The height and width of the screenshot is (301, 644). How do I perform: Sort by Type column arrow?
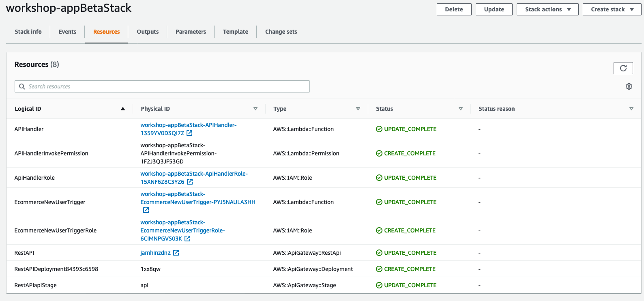coord(358,109)
